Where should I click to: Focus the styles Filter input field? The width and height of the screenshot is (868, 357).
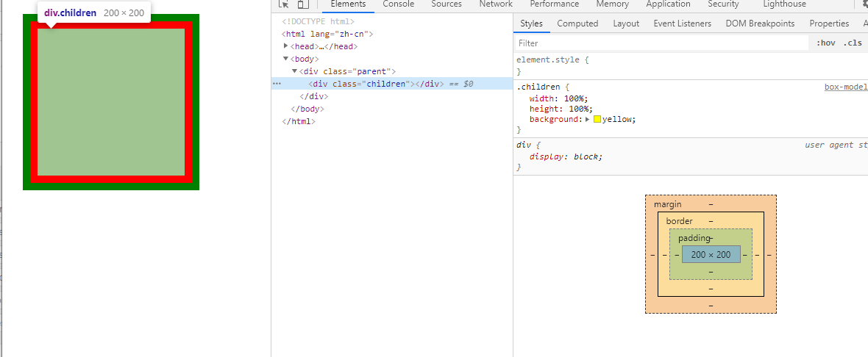(662, 43)
